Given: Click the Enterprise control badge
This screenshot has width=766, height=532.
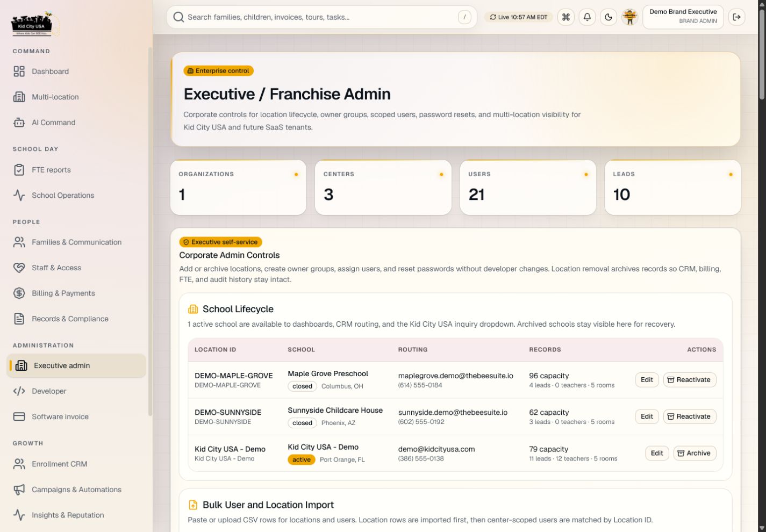Looking at the screenshot, I should pyautogui.click(x=218, y=71).
